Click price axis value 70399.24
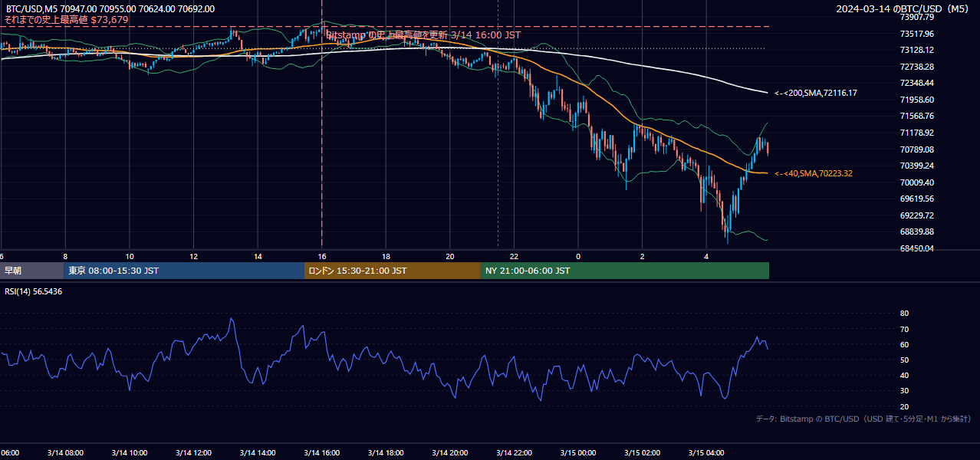Screen dimensions: 980x460 916,166
